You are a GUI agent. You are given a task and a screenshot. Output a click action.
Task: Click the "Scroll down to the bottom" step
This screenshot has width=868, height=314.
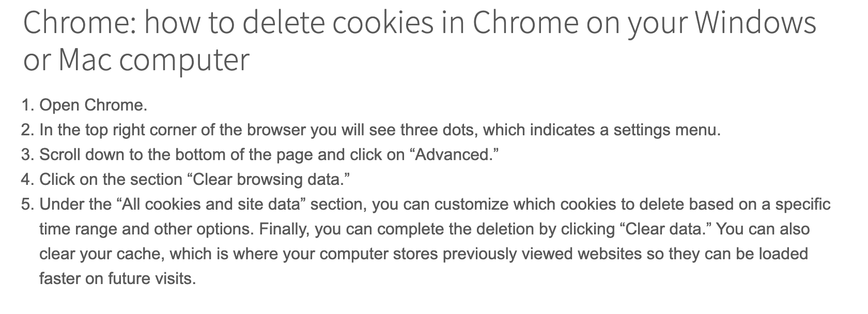coord(269,155)
